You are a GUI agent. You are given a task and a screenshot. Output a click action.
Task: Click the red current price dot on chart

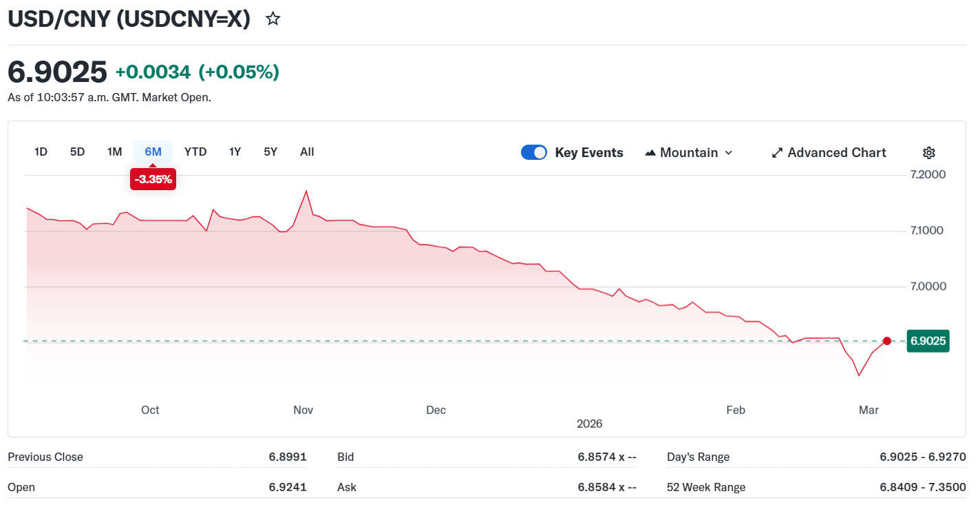pos(887,341)
